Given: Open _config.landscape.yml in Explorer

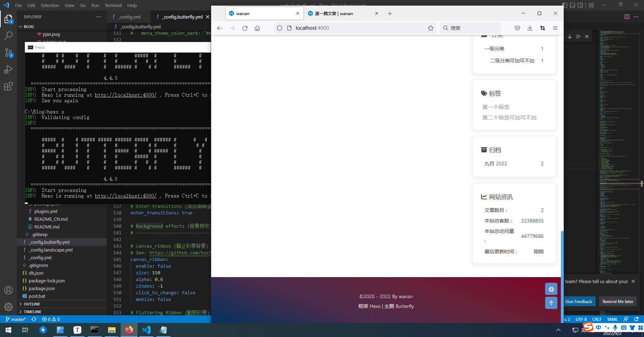Looking at the screenshot, I should (51, 250).
